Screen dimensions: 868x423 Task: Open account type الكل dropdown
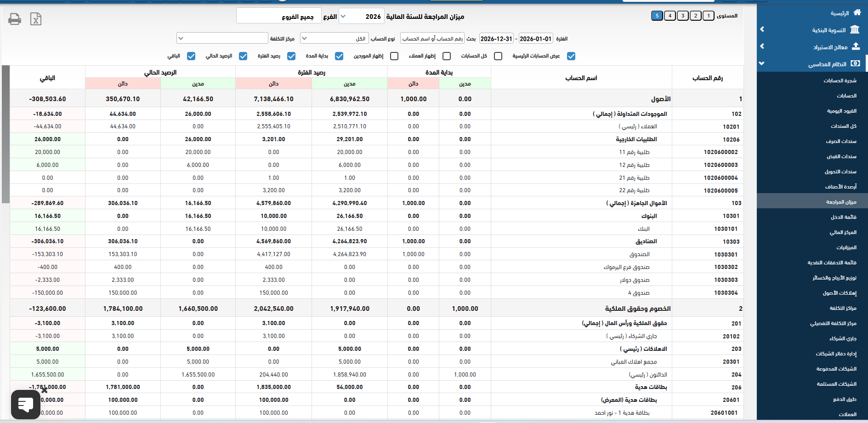point(334,39)
